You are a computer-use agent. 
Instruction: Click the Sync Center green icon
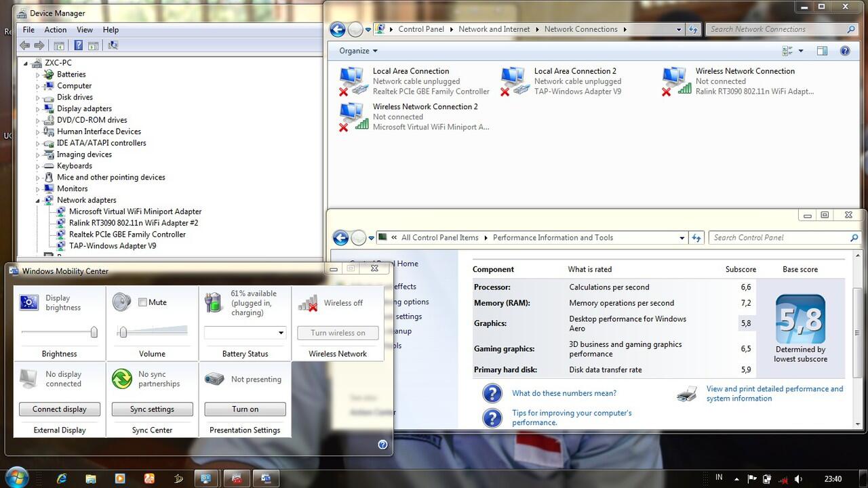coord(122,379)
